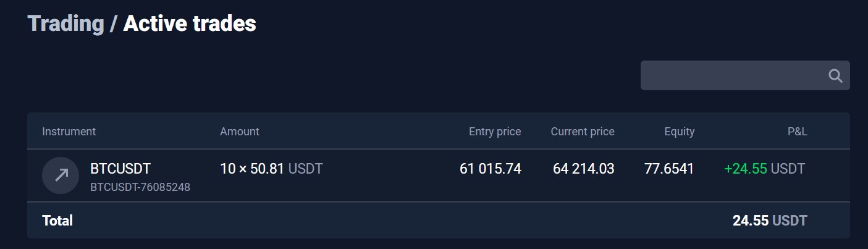
Task: Sort by Current price column header
Action: pyautogui.click(x=583, y=132)
